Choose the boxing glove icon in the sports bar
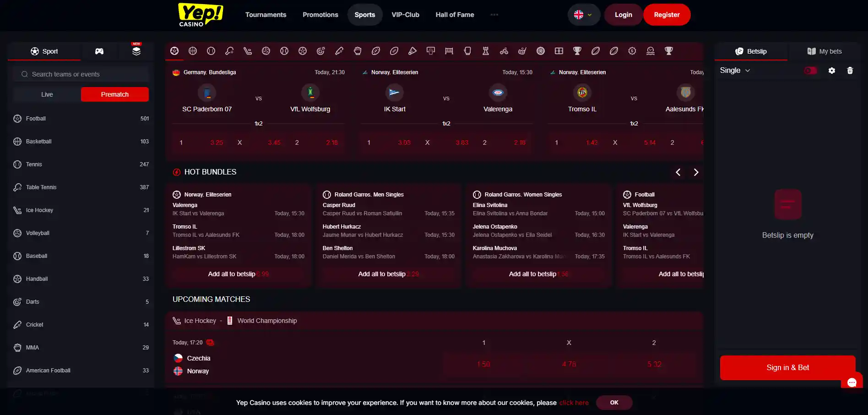868x415 pixels. [467, 51]
